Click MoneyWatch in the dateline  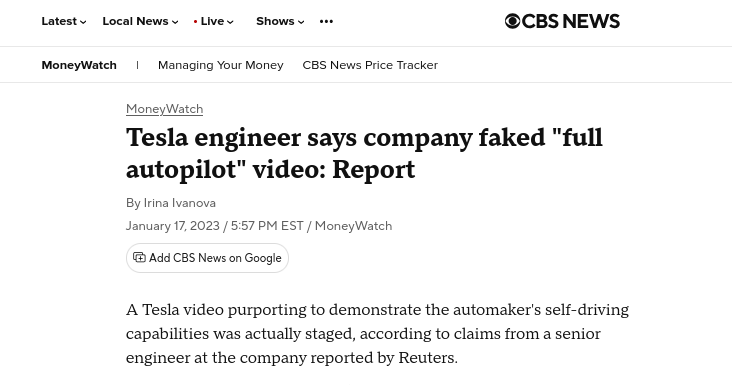click(353, 226)
